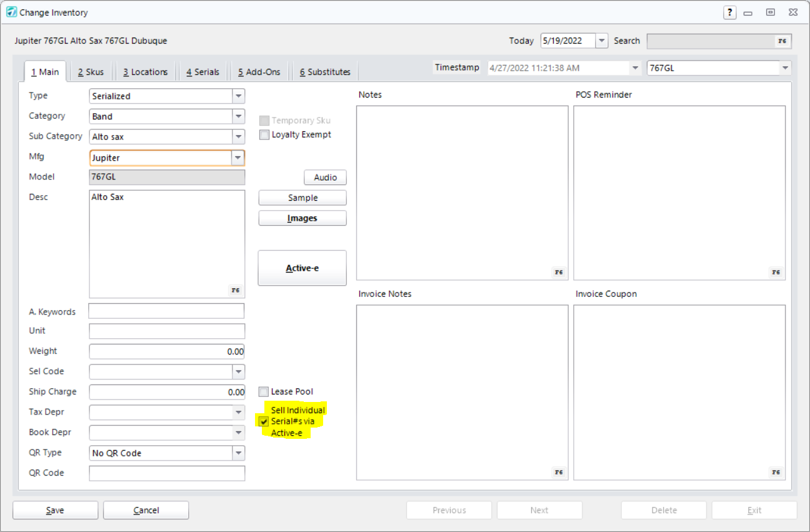Click the Model field 767GL
The height and width of the screenshot is (532, 810).
click(167, 177)
